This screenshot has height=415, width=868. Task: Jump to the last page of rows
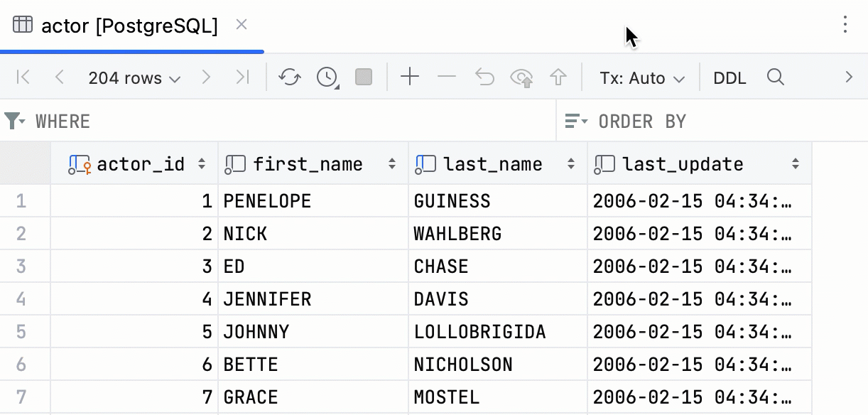242,77
